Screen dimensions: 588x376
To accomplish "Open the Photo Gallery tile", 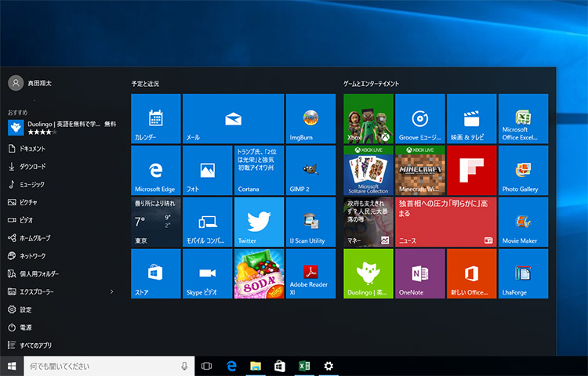I will click(x=523, y=170).
